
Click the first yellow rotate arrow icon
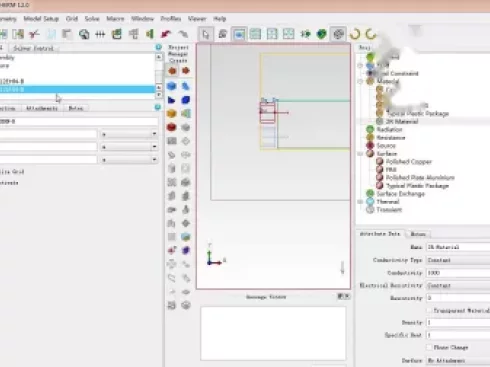[355, 34]
